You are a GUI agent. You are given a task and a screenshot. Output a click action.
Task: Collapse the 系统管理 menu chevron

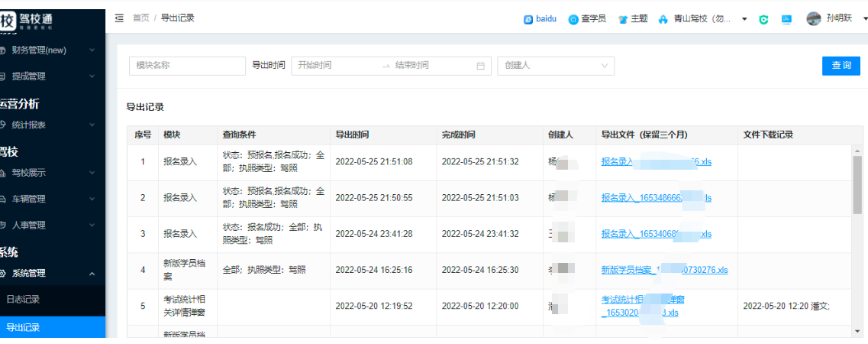(x=92, y=273)
